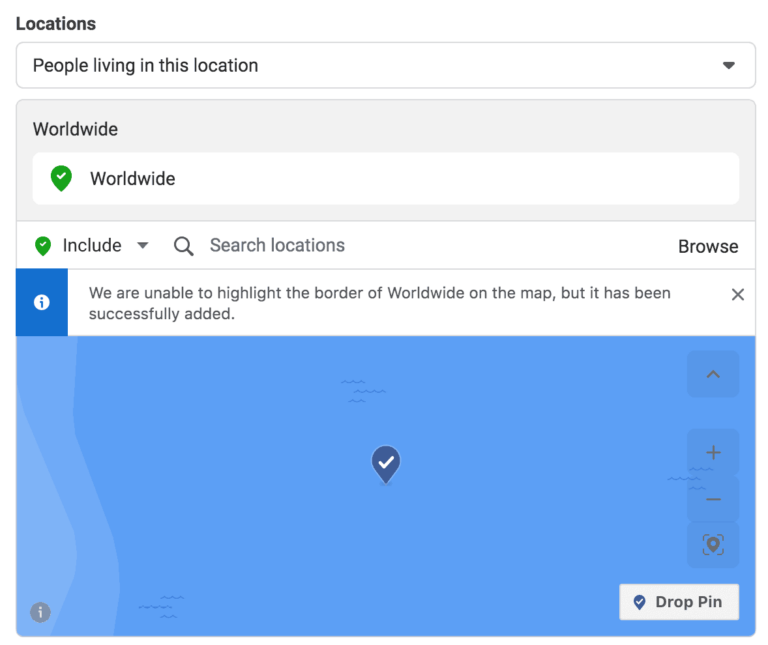Dismiss the Worldwide border notice
This screenshot has width=768, height=645.
738,294
